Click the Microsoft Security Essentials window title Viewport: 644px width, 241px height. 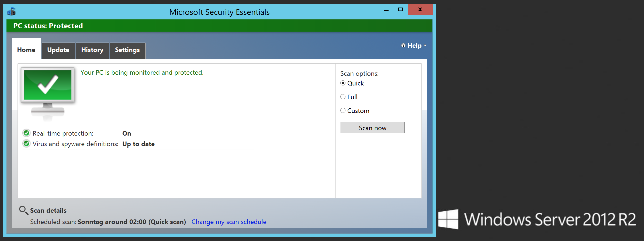[x=219, y=12]
